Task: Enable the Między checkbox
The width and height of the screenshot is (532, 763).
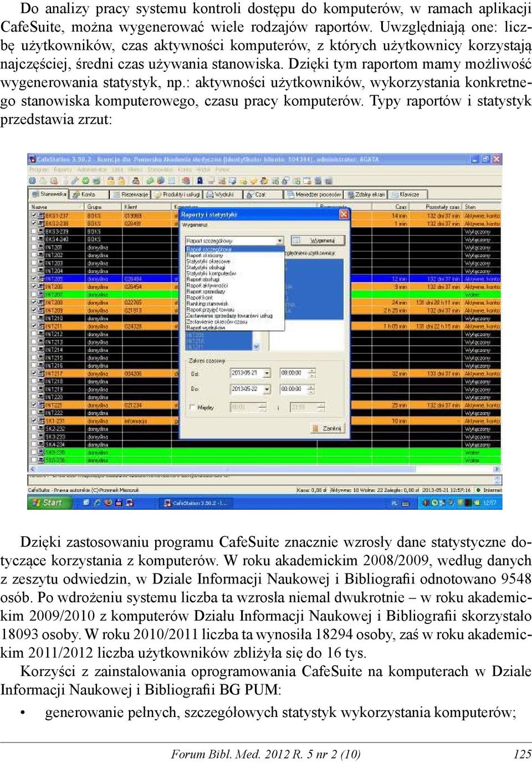Action: click(193, 407)
